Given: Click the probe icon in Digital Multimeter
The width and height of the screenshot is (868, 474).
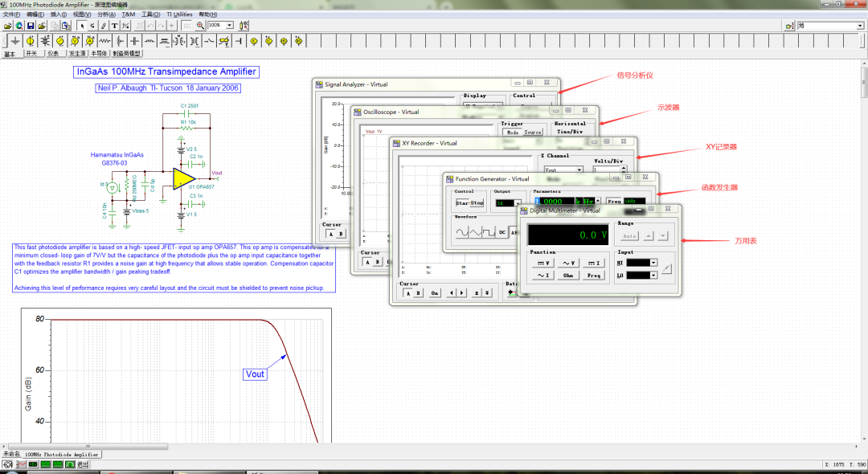Looking at the screenshot, I should pyautogui.click(x=667, y=269).
